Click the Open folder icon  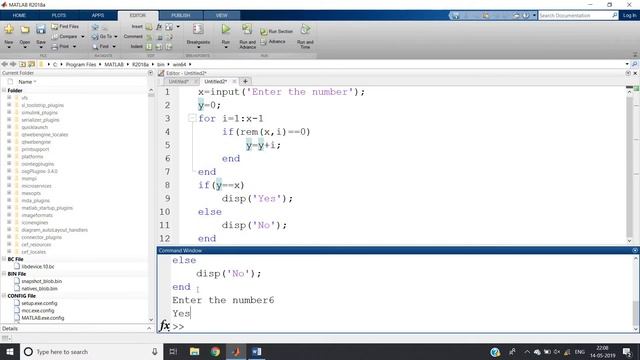(x=25, y=29)
